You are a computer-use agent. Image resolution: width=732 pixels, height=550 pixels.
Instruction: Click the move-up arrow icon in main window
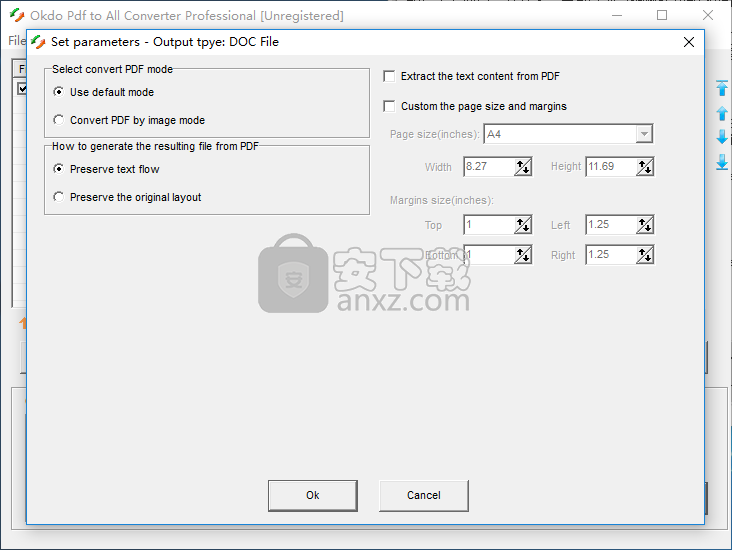point(722,113)
